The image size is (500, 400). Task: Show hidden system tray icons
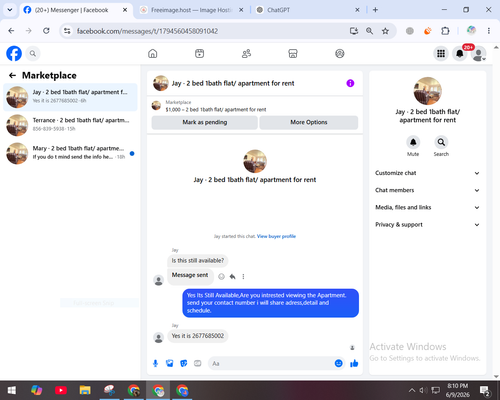point(412,390)
